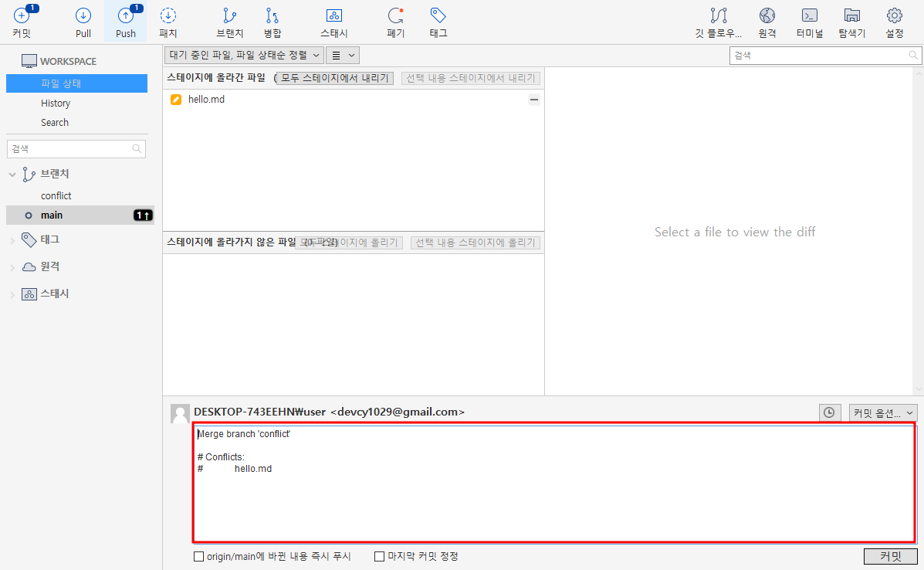Click the diff pane vertical scrollbar
This screenshot has height=570, width=924.
(918, 231)
